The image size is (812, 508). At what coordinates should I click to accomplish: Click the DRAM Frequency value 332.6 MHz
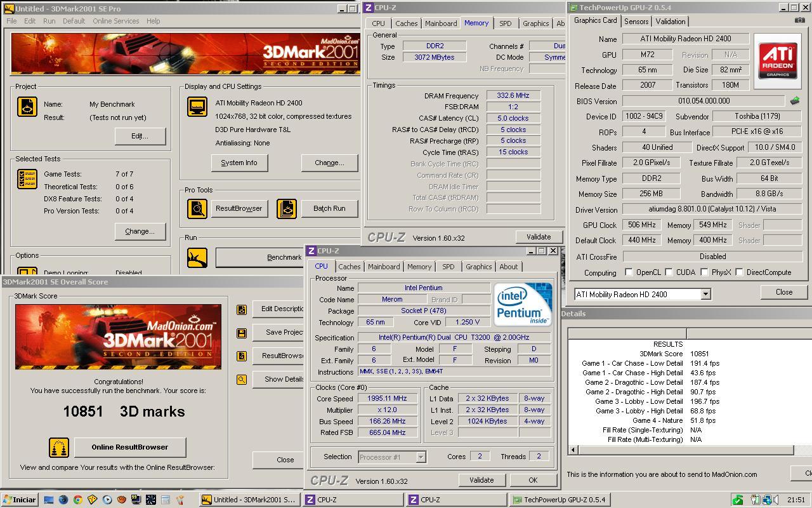pyautogui.click(x=513, y=96)
